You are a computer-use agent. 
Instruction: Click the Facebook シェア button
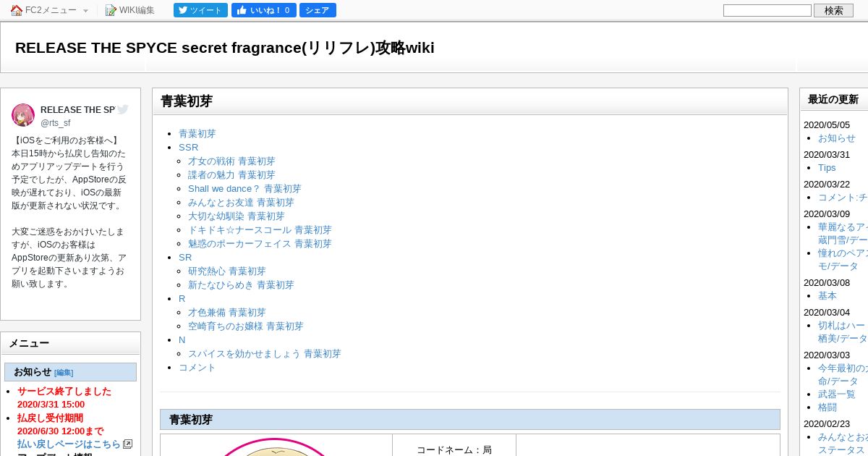318,10
